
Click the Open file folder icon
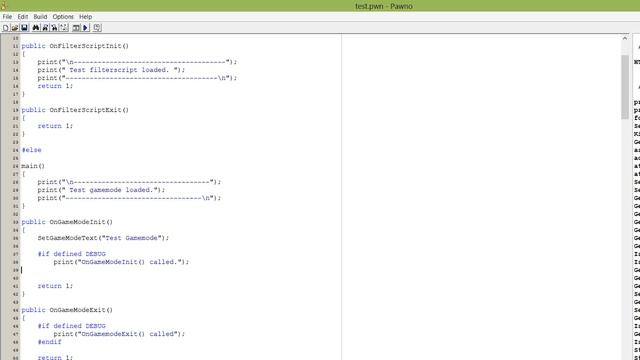click(15, 28)
